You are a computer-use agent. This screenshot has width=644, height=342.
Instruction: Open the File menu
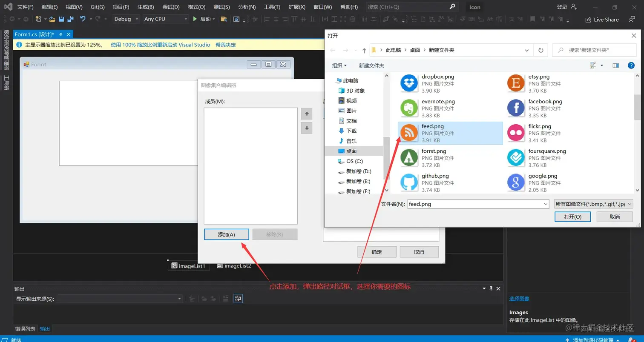point(25,7)
